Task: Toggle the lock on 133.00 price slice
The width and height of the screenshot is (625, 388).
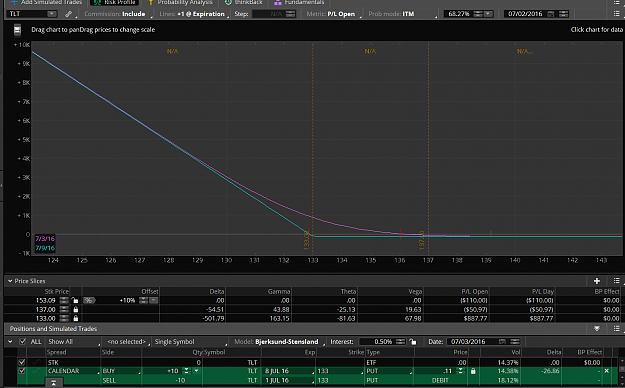Action: coord(76,319)
